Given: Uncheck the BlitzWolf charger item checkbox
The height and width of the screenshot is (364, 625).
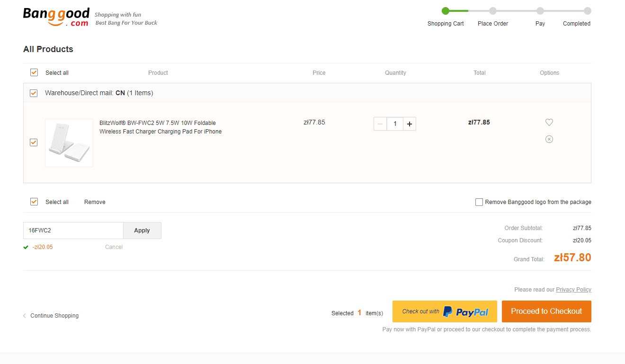Looking at the screenshot, I should [x=34, y=142].
